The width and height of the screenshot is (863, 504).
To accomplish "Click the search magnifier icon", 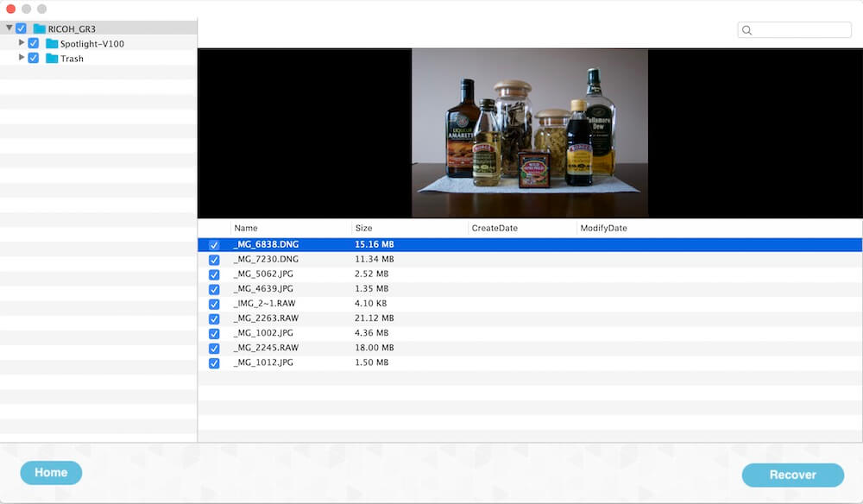I will (x=746, y=30).
